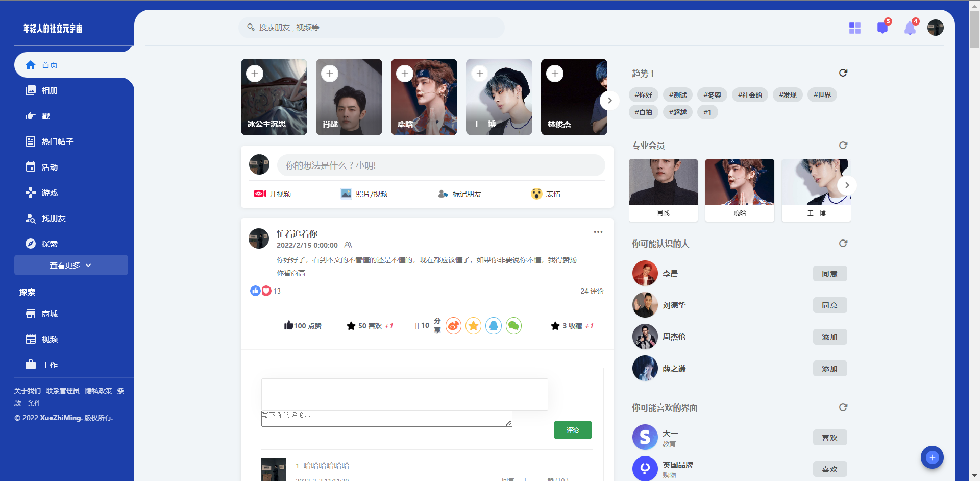Click 同意 button for 刘德华

(x=830, y=305)
